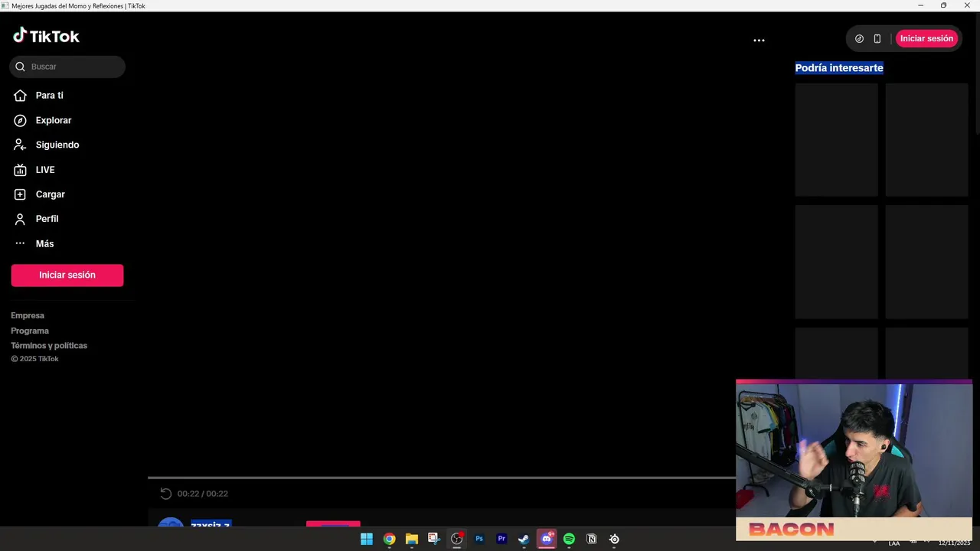Open Google Chrome from the taskbar

(389, 539)
